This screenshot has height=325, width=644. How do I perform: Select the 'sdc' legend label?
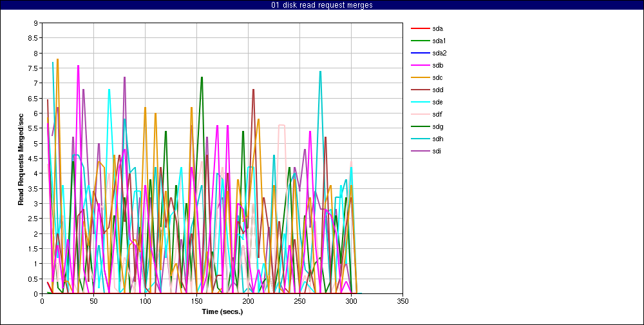tap(437, 78)
